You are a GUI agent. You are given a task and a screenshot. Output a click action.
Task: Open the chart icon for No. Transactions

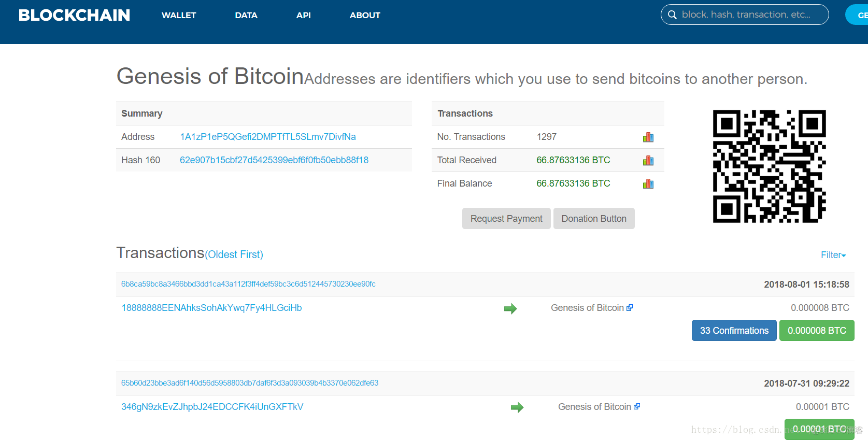(648, 137)
